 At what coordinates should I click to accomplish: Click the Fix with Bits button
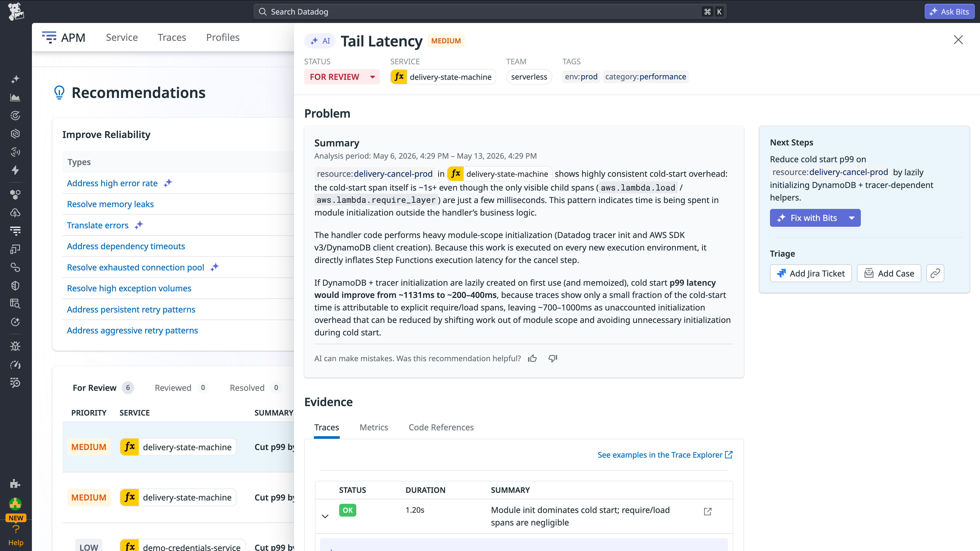tap(807, 218)
